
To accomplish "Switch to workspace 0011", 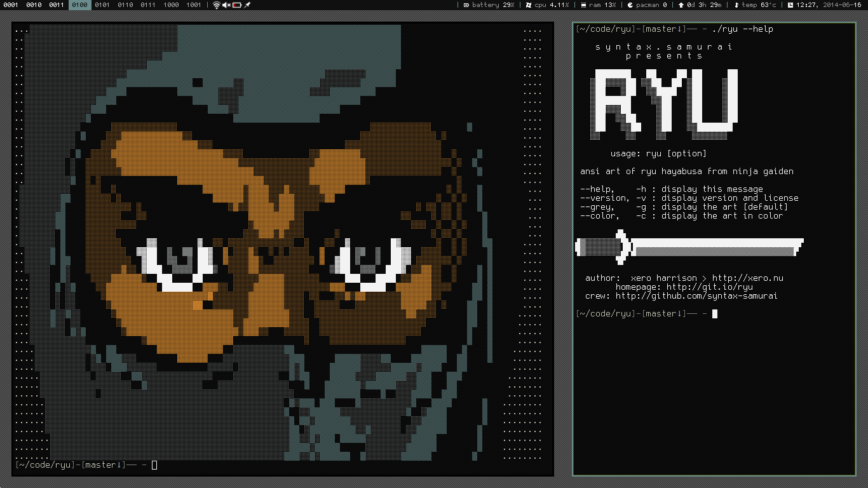I will point(57,5).
